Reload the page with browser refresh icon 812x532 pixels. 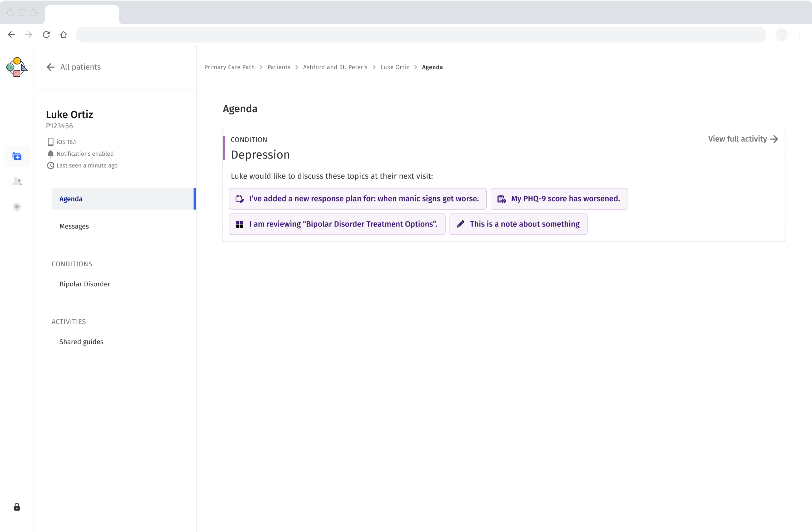(46, 34)
